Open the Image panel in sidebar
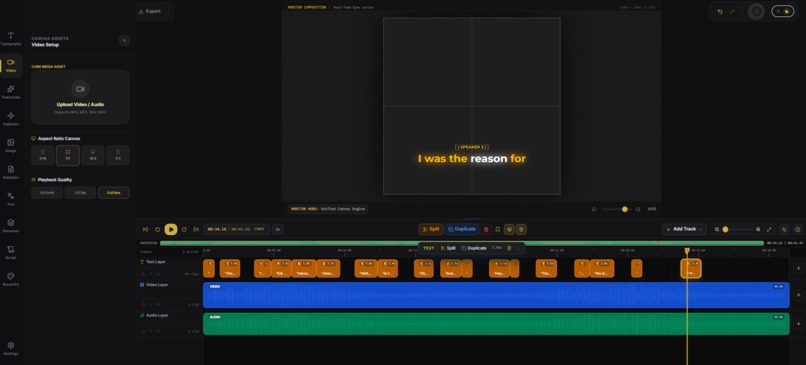The height and width of the screenshot is (365, 806). (11, 145)
